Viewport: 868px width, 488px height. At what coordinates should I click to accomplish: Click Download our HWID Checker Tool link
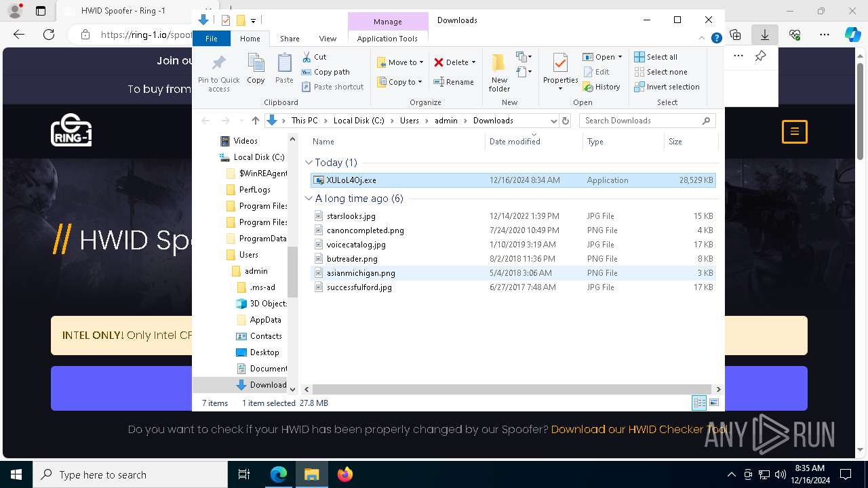(640, 429)
